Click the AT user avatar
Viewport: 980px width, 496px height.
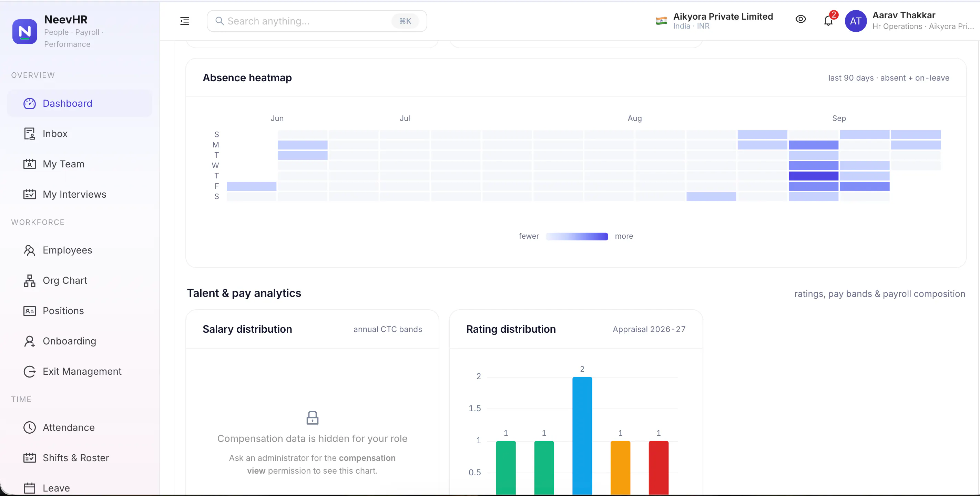click(x=856, y=21)
